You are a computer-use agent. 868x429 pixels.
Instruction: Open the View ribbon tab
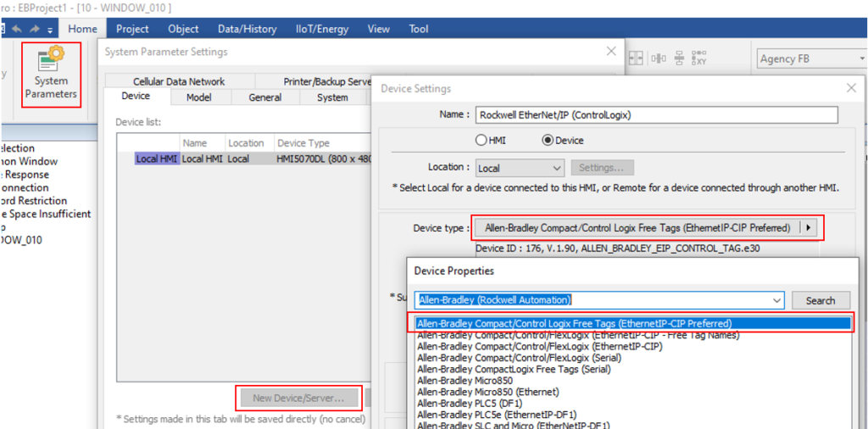pyautogui.click(x=379, y=29)
